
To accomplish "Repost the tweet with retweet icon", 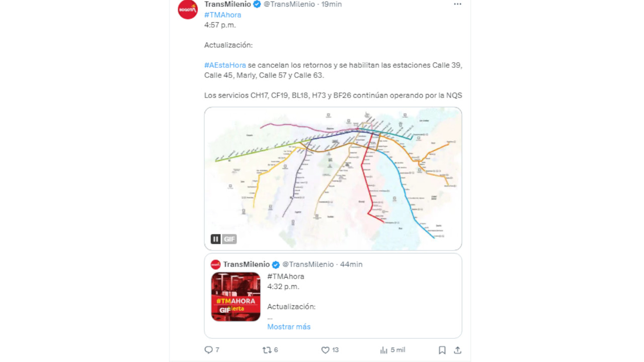I will tap(267, 350).
